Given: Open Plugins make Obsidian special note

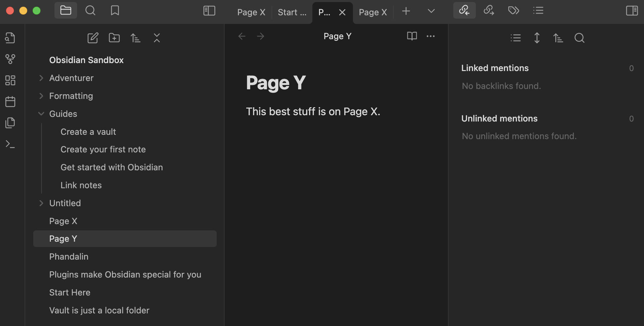Looking at the screenshot, I should pyautogui.click(x=125, y=275).
